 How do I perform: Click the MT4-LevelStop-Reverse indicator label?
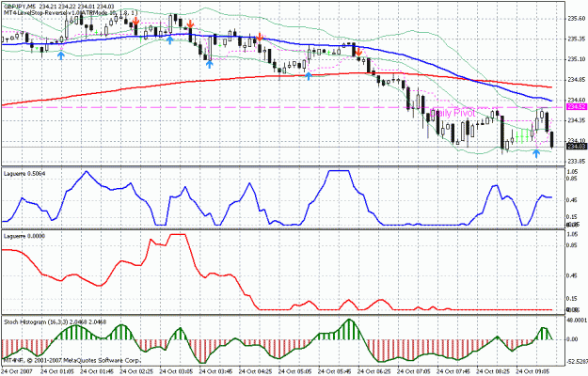[72, 12]
